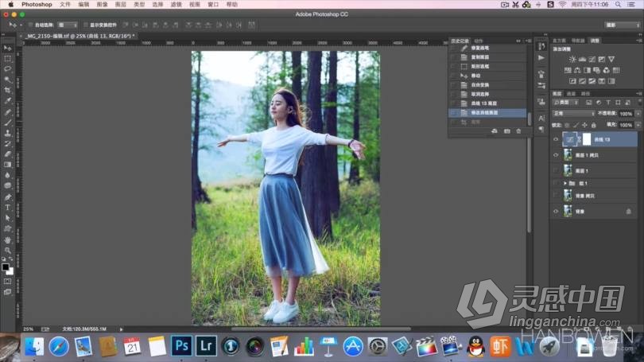Expand Group 1 folder in Layers
The image size is (644, 362).
[565, 183]
